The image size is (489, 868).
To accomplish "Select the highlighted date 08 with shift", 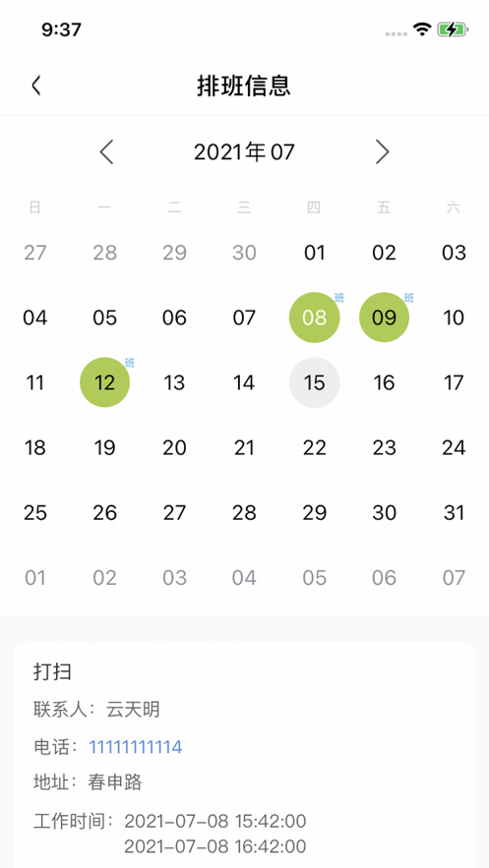I will [315, 318].
